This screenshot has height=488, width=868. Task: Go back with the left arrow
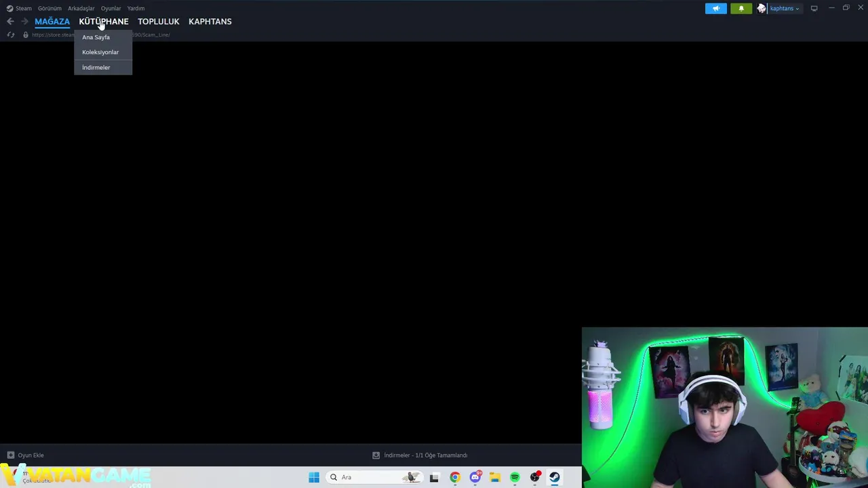click(10, 22)
